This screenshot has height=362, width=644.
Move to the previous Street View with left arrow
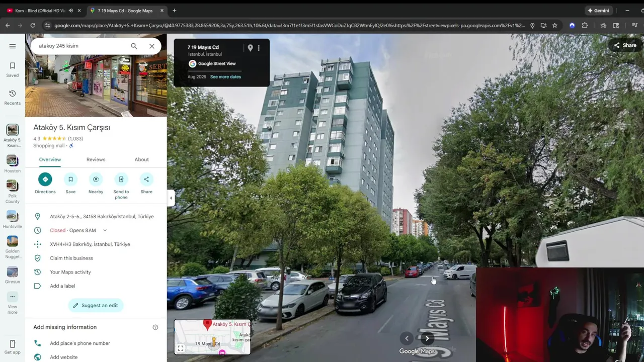(x=407, y=338)
